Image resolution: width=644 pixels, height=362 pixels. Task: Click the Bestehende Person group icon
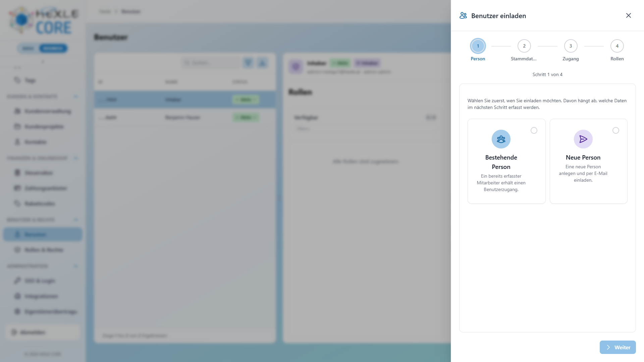pyautogui.click(x=501, y=139)
